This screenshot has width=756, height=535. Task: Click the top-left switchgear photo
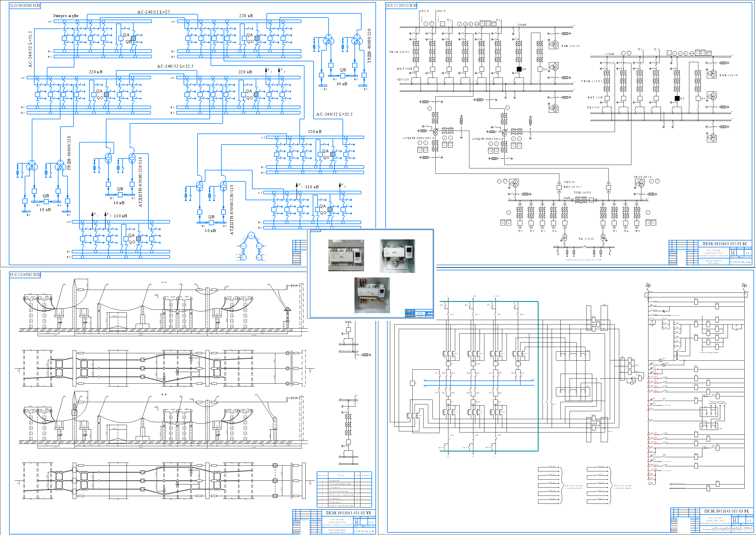point(346,255)
